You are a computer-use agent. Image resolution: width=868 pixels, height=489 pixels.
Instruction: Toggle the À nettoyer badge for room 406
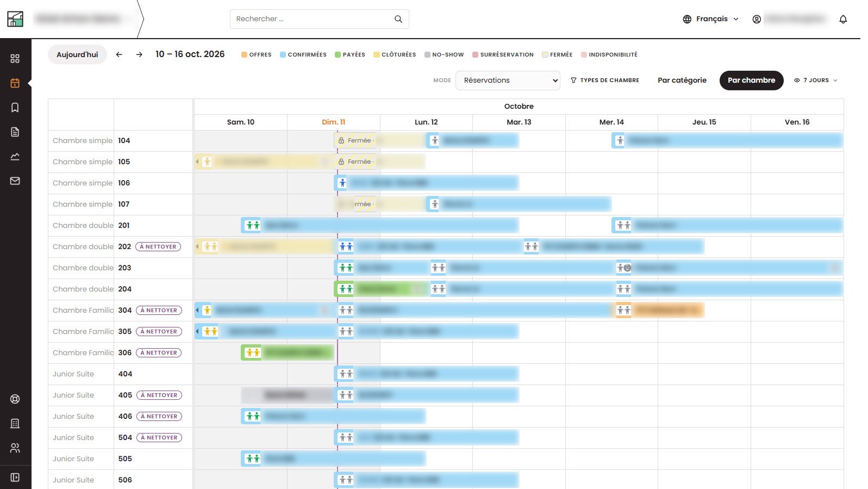coord(159,417)
